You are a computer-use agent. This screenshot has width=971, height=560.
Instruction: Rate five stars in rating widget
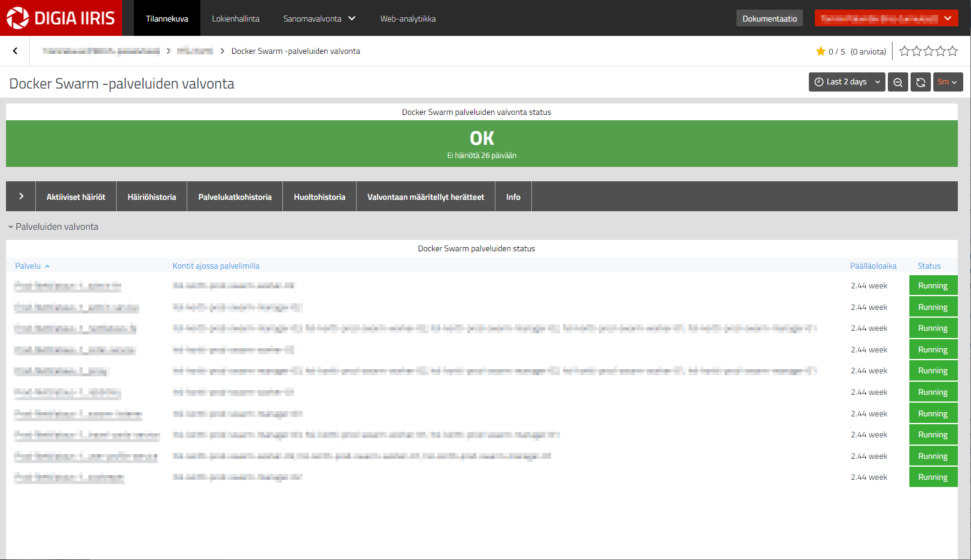coord(952,51)
